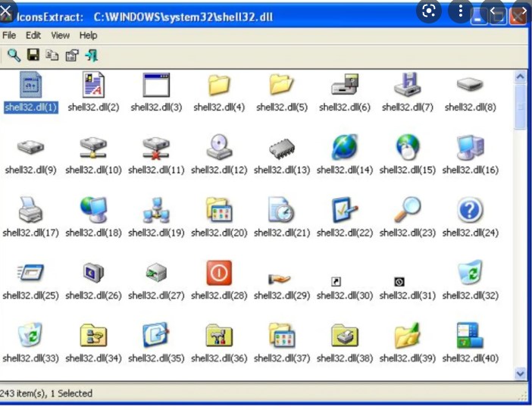
Task: Select the printers folder icon shell32.dll(38)
Action: click(345, 335)
